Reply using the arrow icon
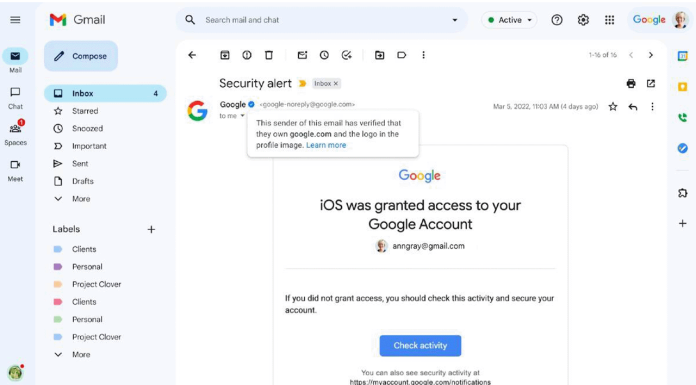696x385 pixels. tap(633, 107)
